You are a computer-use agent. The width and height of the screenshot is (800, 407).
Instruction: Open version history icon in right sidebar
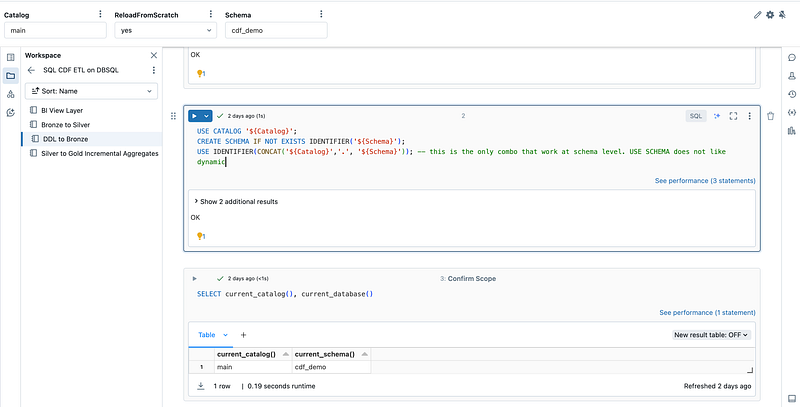792,94
